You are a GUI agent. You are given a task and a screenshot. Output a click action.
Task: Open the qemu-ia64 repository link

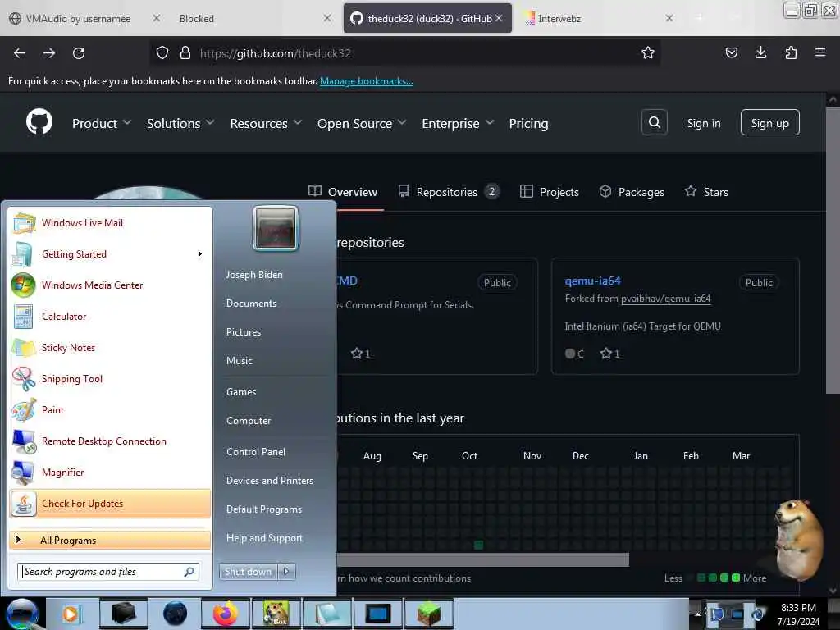click(x=592, y=281)
